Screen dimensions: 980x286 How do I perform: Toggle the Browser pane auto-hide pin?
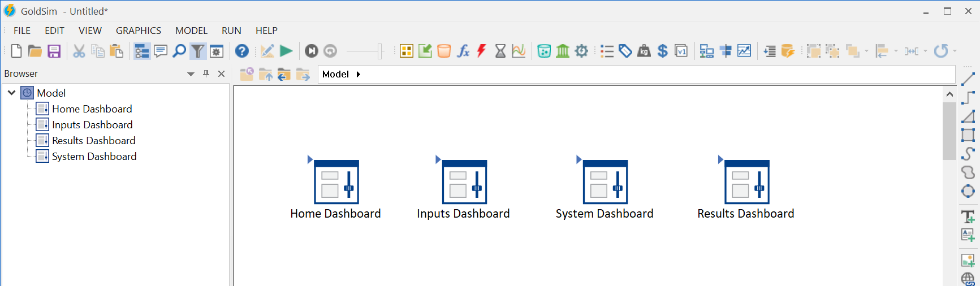click(x=206, y=74)
